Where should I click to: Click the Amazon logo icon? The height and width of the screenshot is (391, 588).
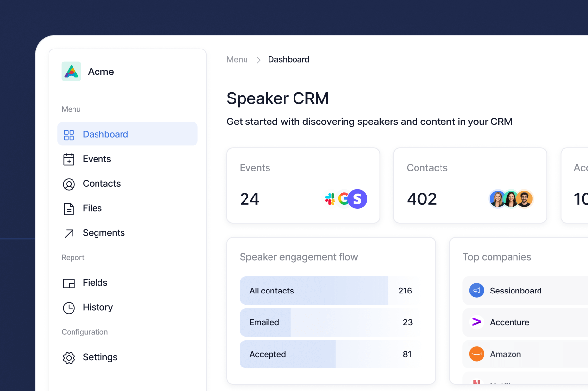pos(476,354)
